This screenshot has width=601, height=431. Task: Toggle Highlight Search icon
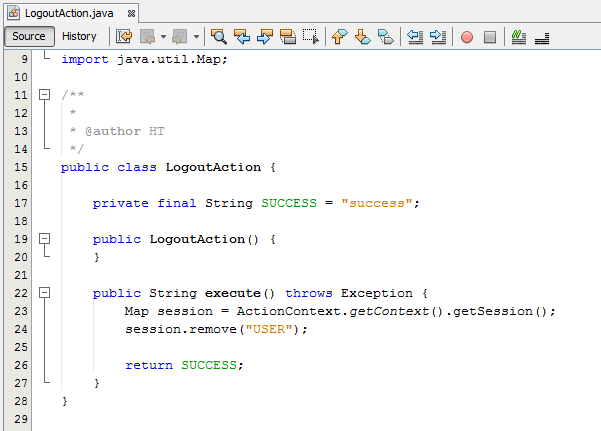pyautogui.click(x=288, y=37)
